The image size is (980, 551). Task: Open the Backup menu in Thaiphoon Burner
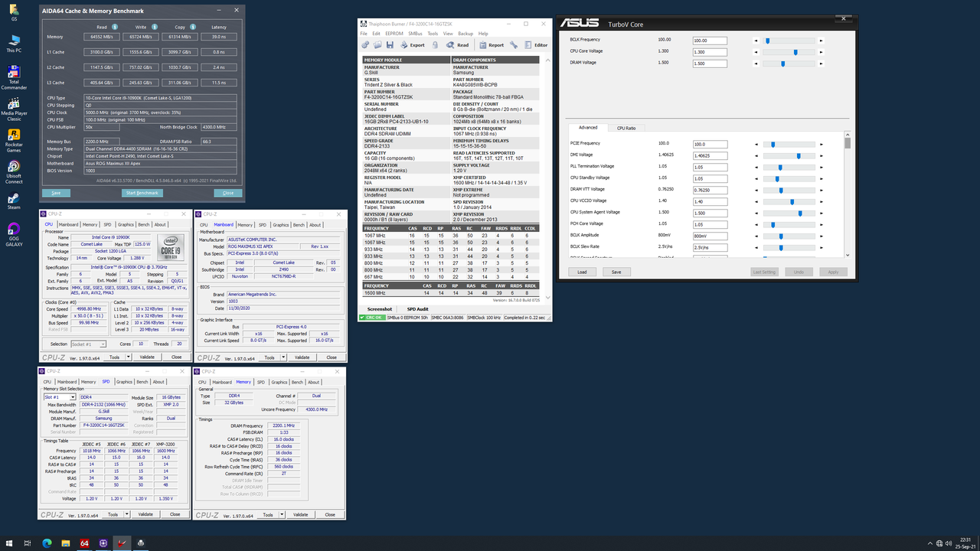tap(465, 34)
